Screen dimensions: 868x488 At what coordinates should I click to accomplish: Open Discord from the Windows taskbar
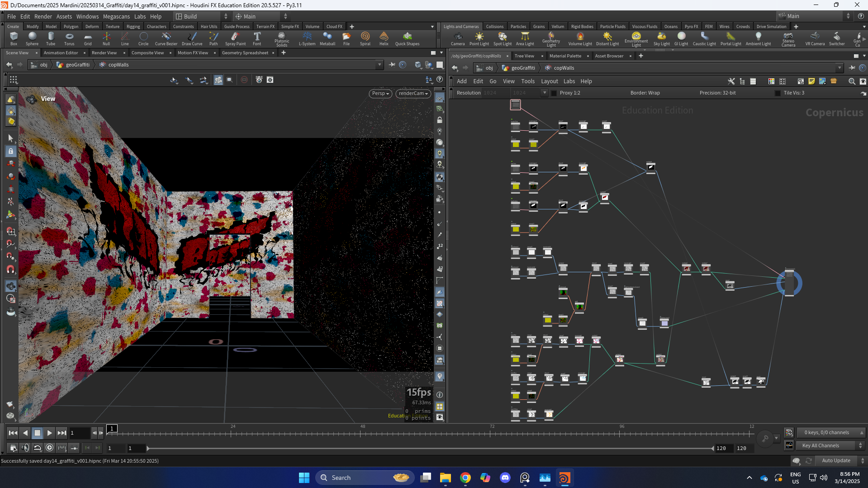(x=505, y=478)
